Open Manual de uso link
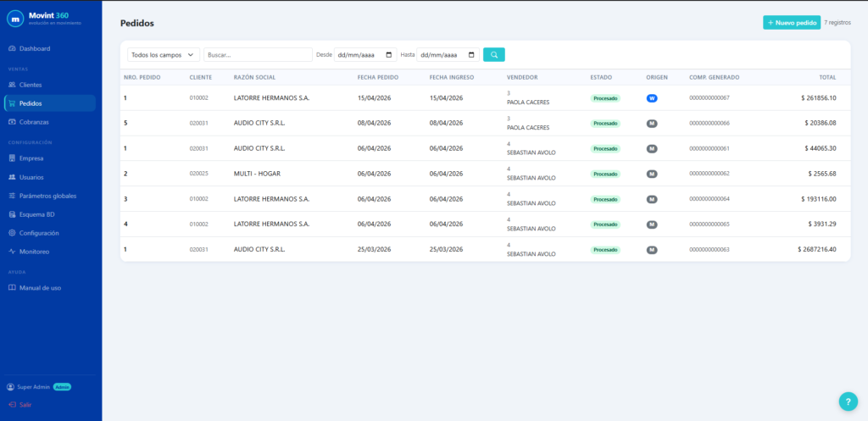This screenshot has height=421, width=868. point(40,288)
